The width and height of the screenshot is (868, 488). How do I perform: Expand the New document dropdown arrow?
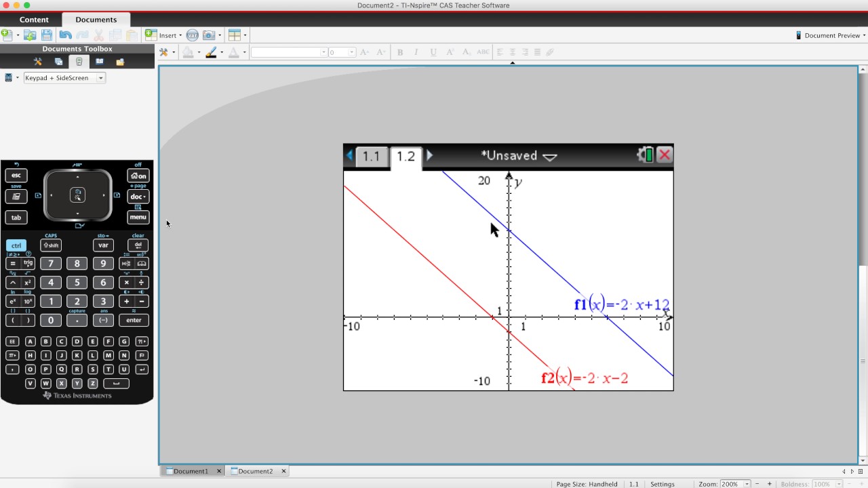point(18,35)
